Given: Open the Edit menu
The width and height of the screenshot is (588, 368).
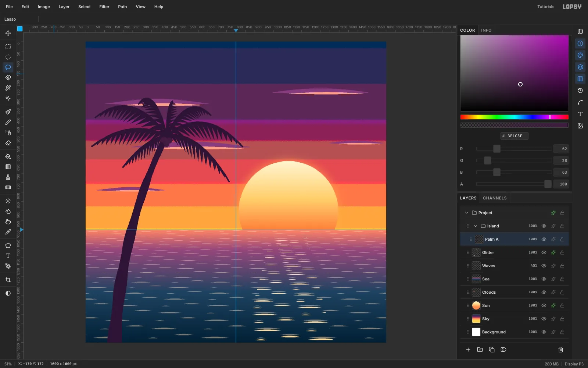Looking at the screenshot, I should [25, 7].
